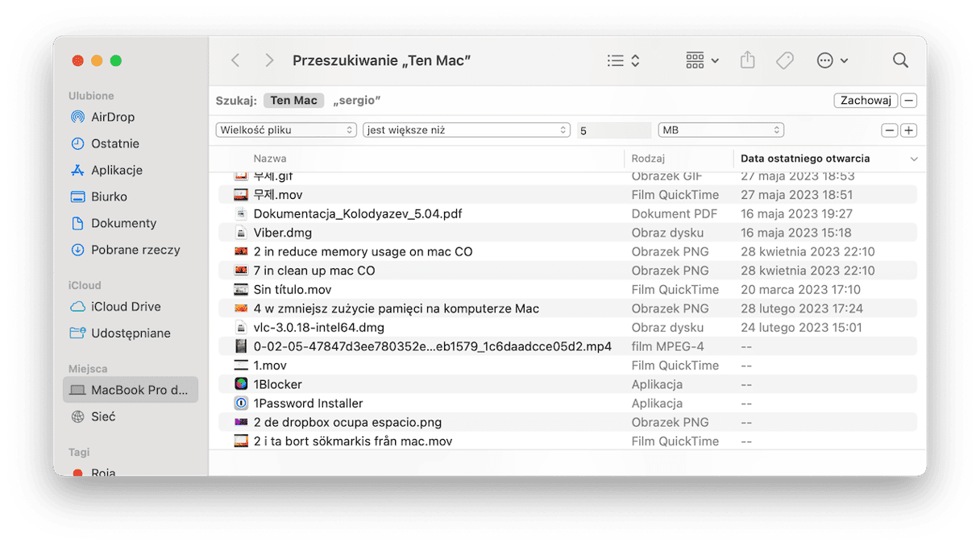This screenshot has height=546, width=980.
Task: Select the 'Ten Mac' search scope
Action: click(293, 101)
